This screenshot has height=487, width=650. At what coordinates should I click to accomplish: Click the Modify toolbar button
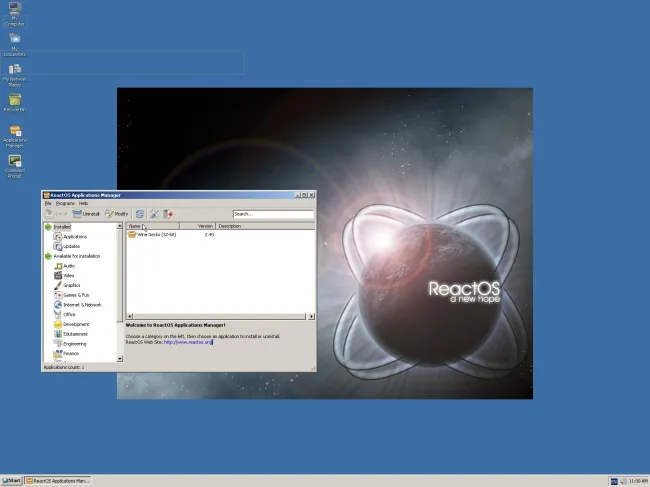click(x=116, y=214)
